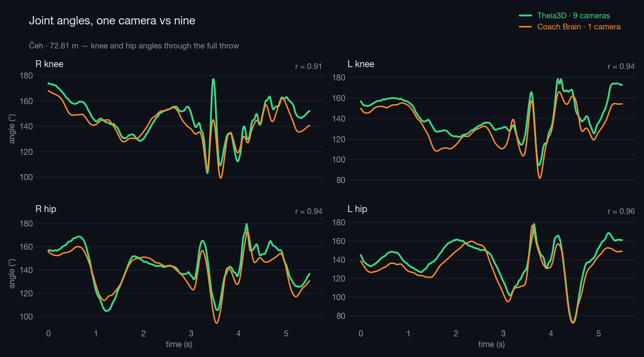The image size is (644, 357).
Task: Click the "angle (°)" label beside R knee chart
Action: click(x=12, y=129)
